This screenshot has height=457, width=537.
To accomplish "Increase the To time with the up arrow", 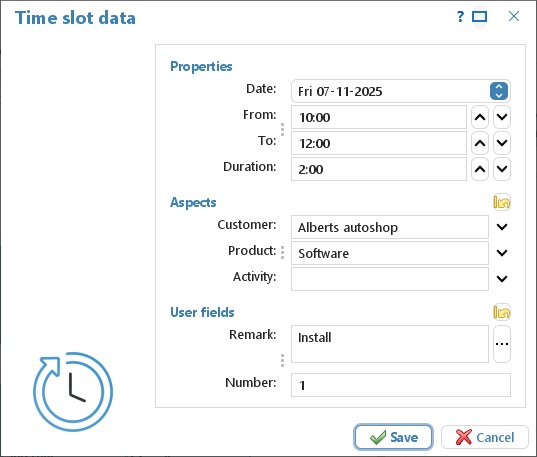I will pyautogui.click(x=480, y=143).
